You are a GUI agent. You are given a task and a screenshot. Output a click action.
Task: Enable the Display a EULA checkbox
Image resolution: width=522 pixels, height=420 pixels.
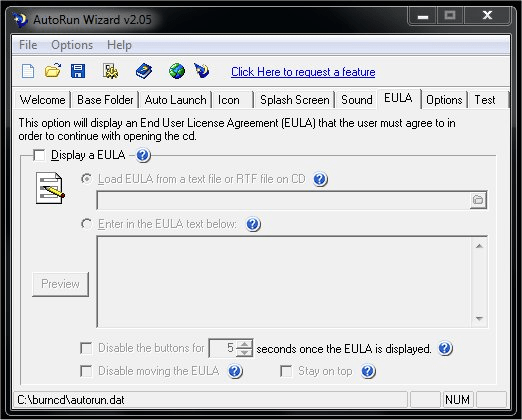click(39, 155)
